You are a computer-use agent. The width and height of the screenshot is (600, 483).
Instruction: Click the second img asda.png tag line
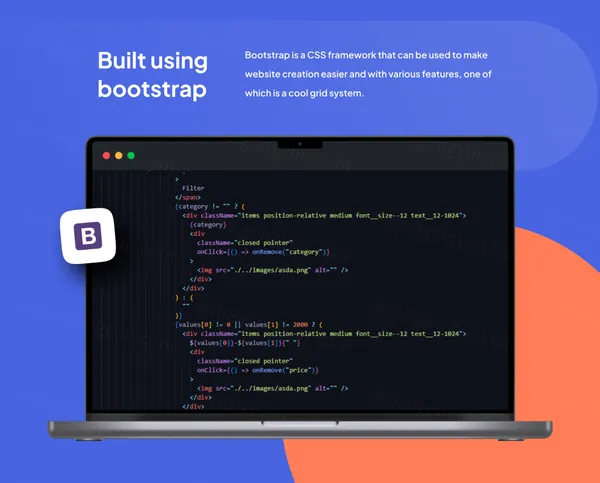click(272, 388)
